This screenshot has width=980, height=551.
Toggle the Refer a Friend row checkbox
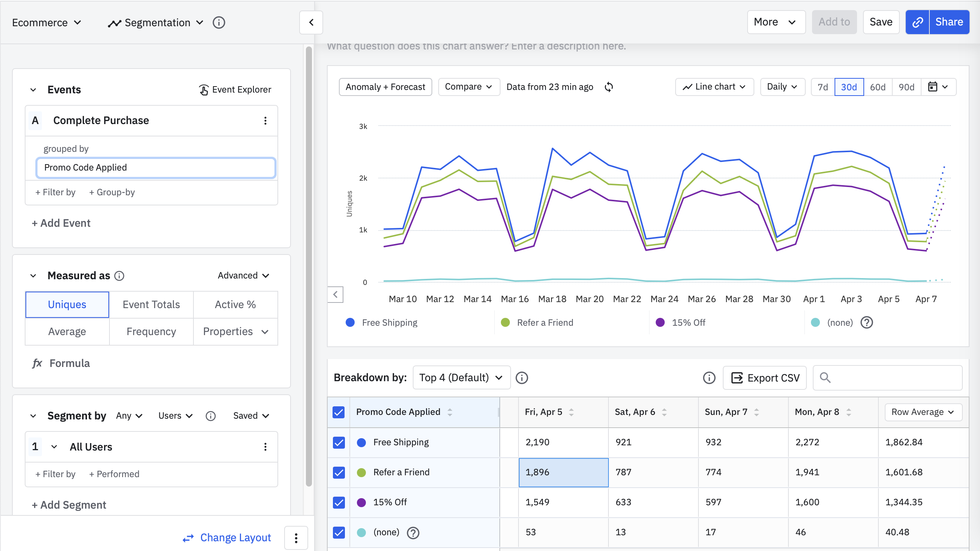pos(339,472)
